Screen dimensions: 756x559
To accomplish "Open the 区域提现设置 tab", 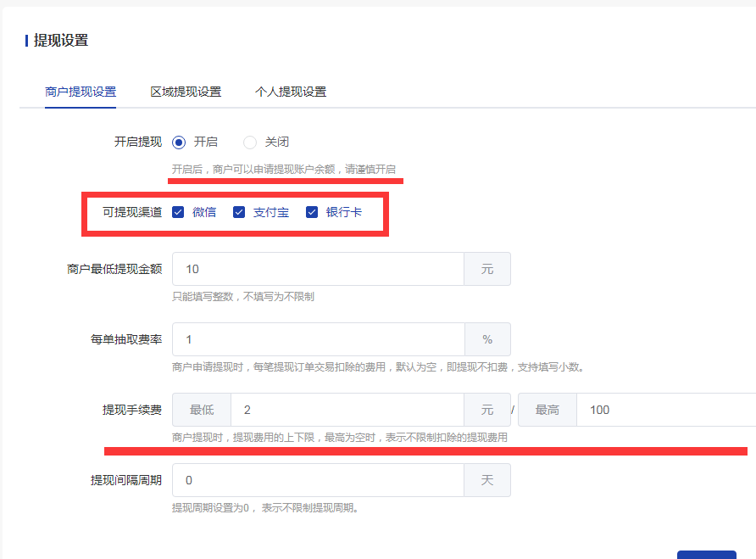I will click(186, 92).
